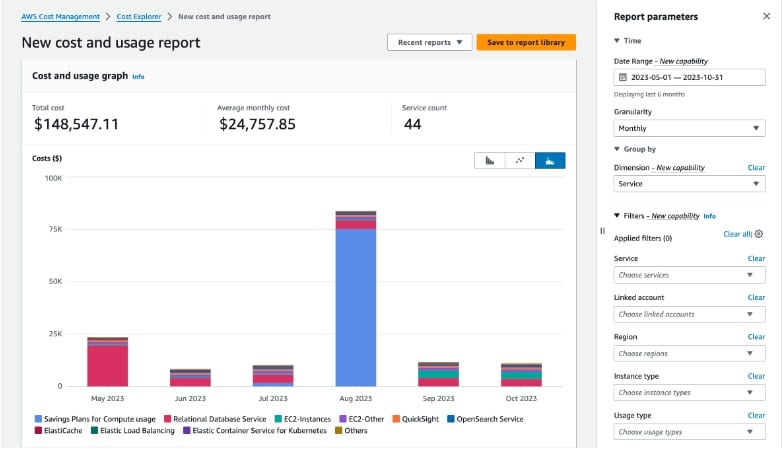Screen dimensions: 783x449
Task: Open applied filters settings gear
Action: point(759,234)
